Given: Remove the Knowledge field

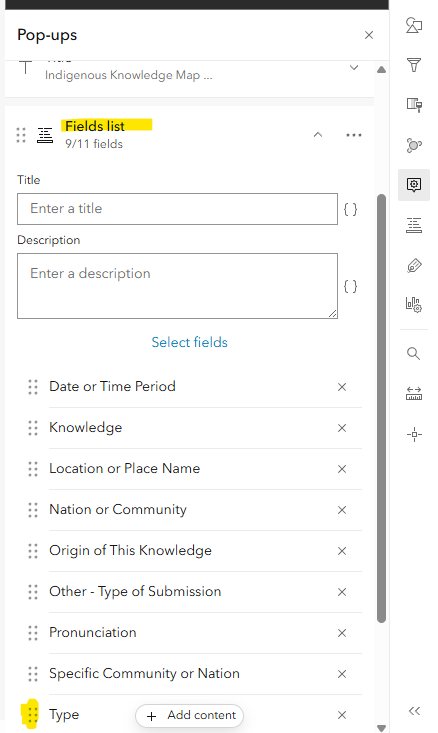Looking at the screenshot, I should (342, 428).
